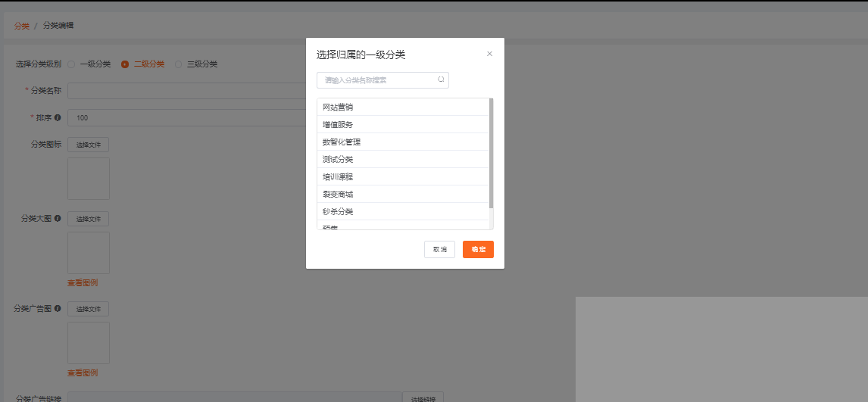Choose 秒杀分类 from the list
Viewport: 868px width, 402px height.
(338, 212)
